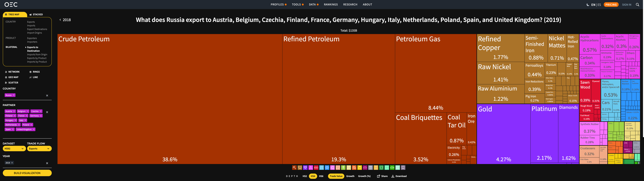Select Growth (%) measure

pyautogui.click(x=364, y=176)
